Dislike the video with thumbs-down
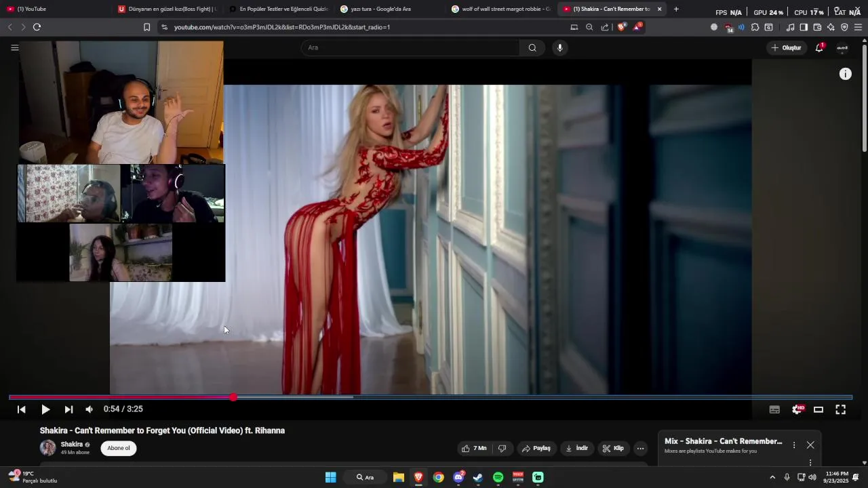The width and height of the screenshot is (868, 488). pyautogui.click(x=502, y=448)
